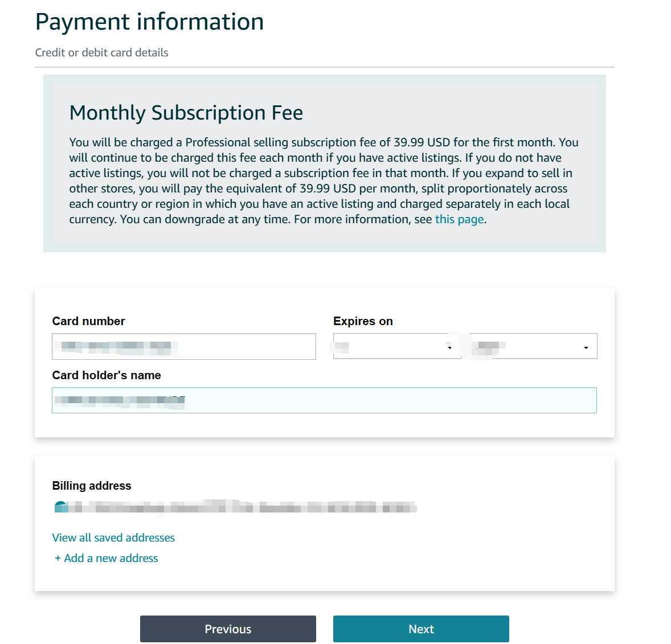
Task: Proceed with the Next button
Action: tap(421, 629)
